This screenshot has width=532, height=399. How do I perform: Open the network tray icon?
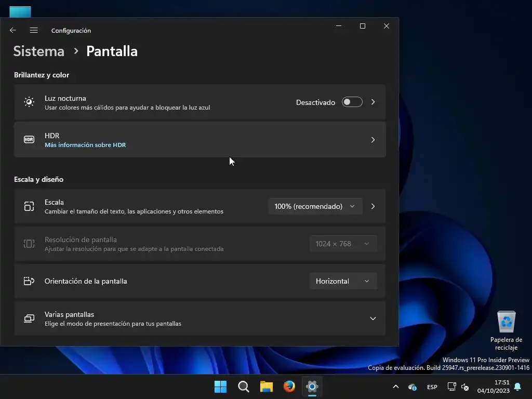coord(451,387)
